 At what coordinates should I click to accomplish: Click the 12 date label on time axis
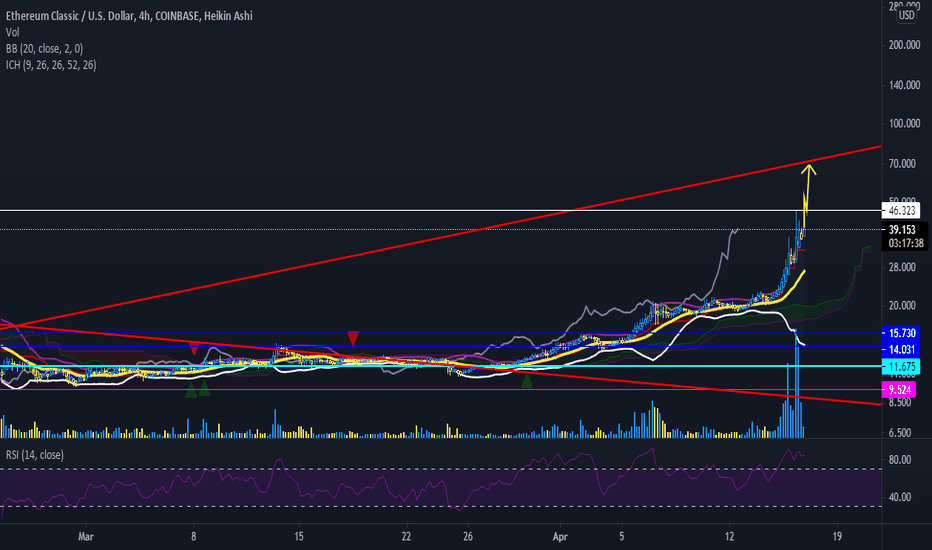point(729,536)
